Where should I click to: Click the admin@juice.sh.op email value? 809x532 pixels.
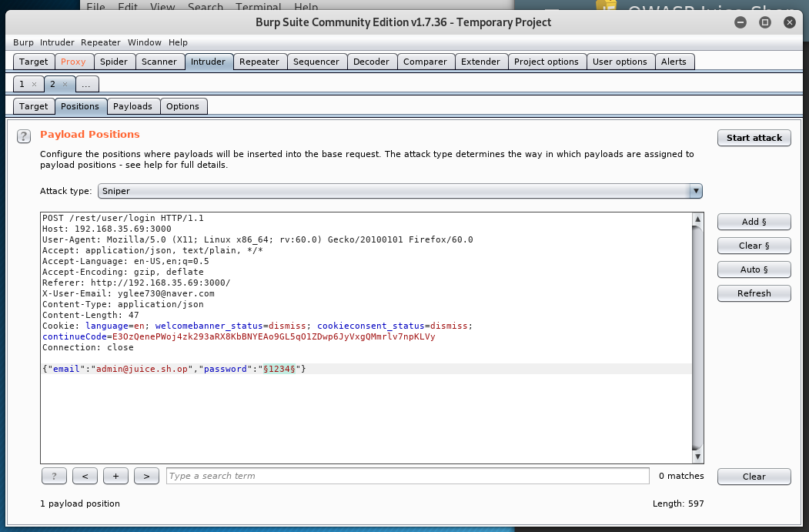[x=142, y=369]
